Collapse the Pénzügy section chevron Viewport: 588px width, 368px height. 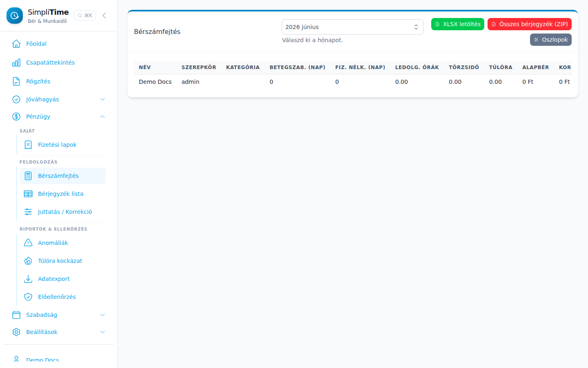click(x=102, y=117)
